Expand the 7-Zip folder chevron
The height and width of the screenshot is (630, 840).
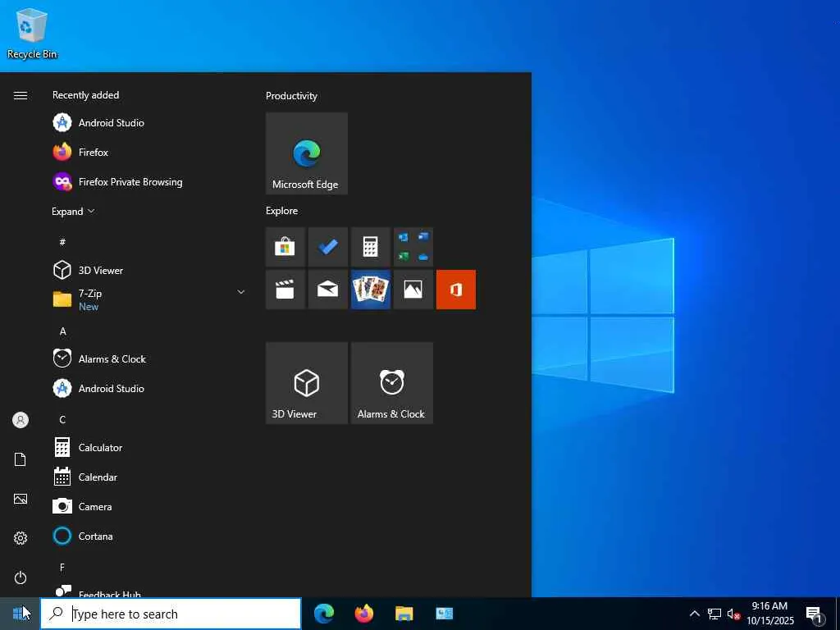point(241,292)
